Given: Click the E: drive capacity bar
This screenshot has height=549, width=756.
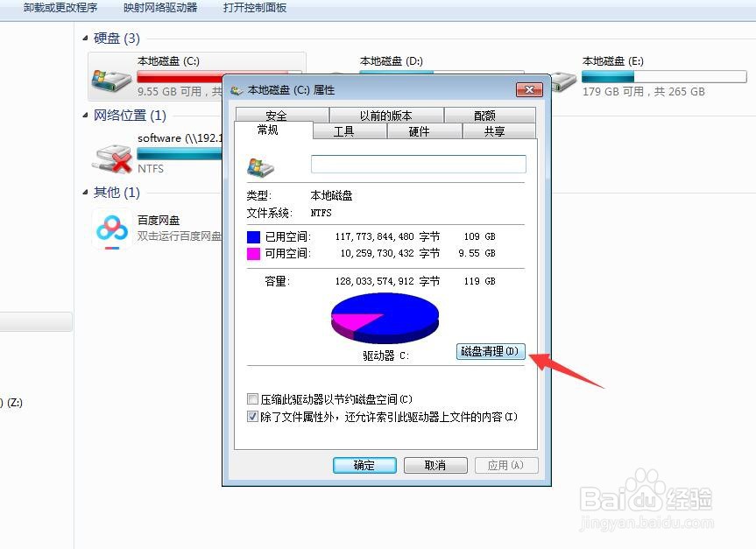Looking at the screenshot, I should [664, 76].
